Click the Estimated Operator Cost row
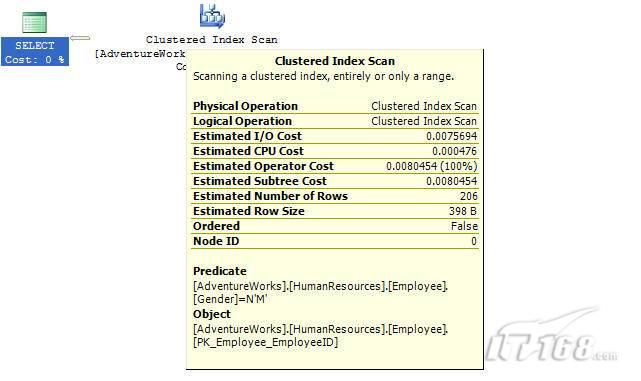Screen dimensions: 641x381 [335, 166]
